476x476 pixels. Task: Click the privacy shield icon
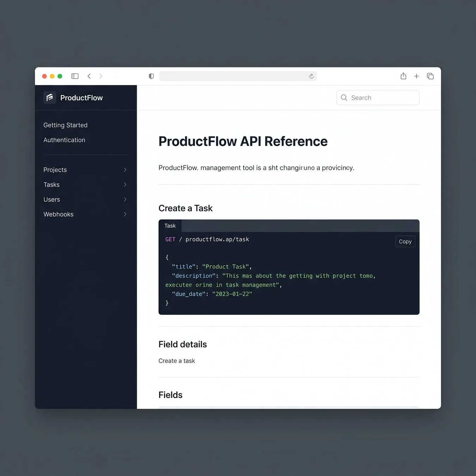pyautogui.click(x=151, y=76)
